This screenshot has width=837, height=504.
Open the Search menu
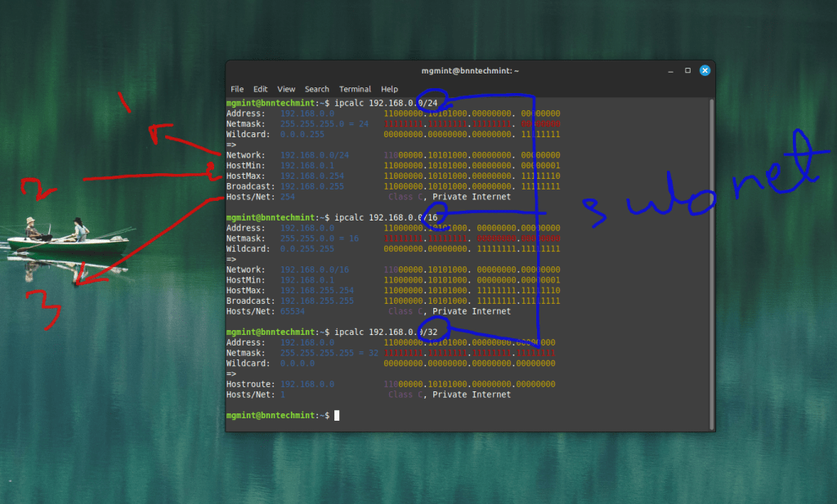click(x=316, y=89)
